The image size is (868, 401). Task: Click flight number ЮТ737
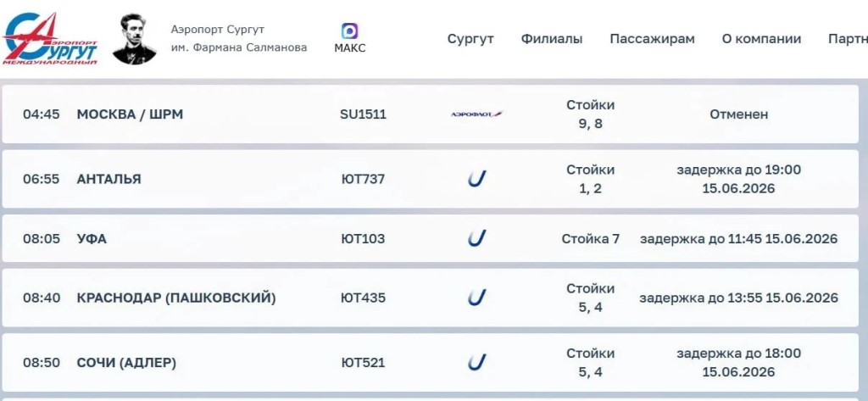coord(363,179)
